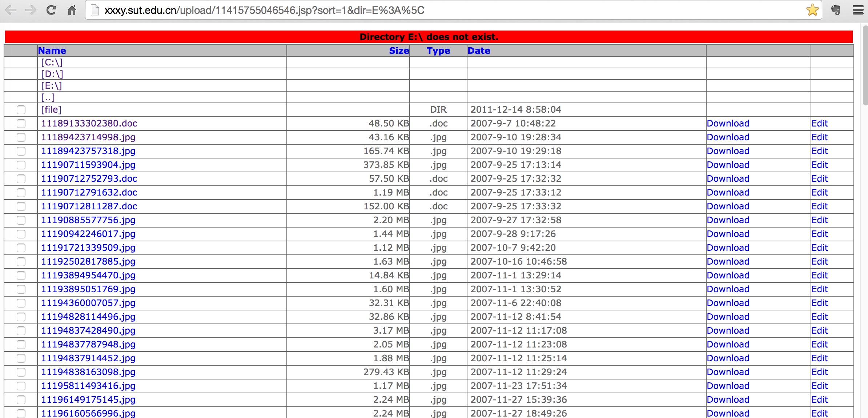The width and height of the screenshot is (868, 418).
Task: Select checkbox for 11194360007057.jpg
Action: 21,303
